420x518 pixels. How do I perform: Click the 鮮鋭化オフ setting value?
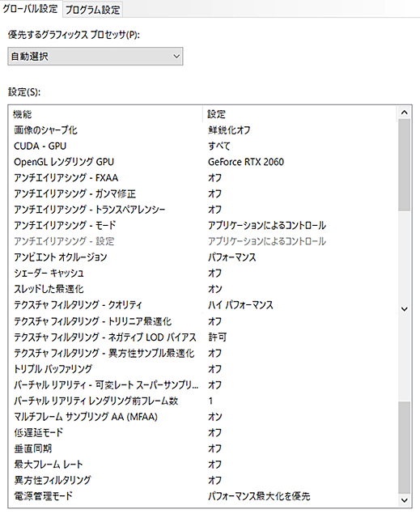click(x=229, y=129)
